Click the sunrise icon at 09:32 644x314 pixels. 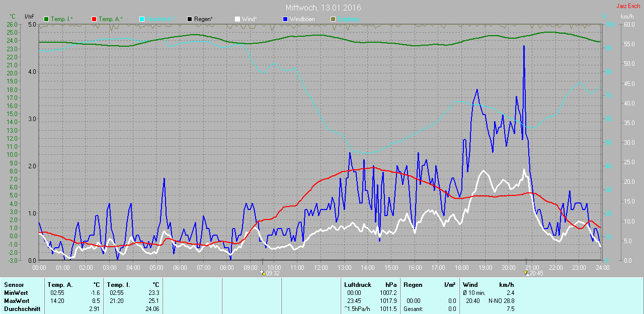pos(262,273)
